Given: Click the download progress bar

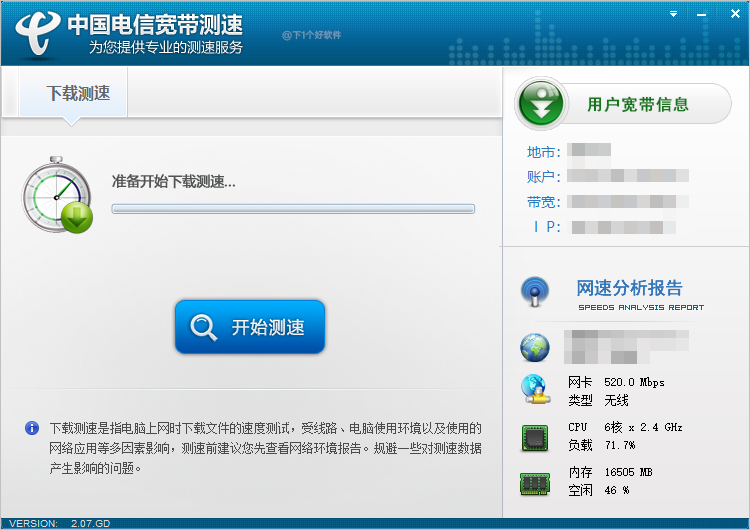Looking at the screenshot, I should pos(293,209).
